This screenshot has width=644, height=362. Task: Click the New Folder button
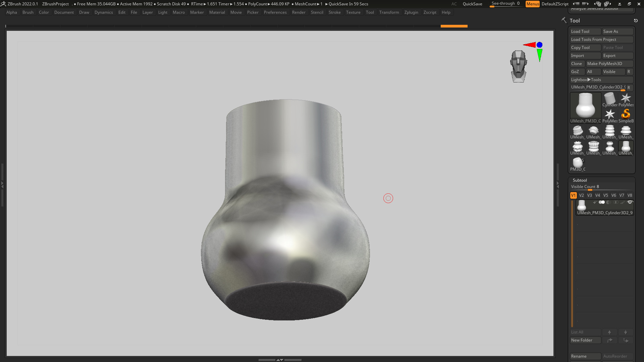tap(585, 340)
